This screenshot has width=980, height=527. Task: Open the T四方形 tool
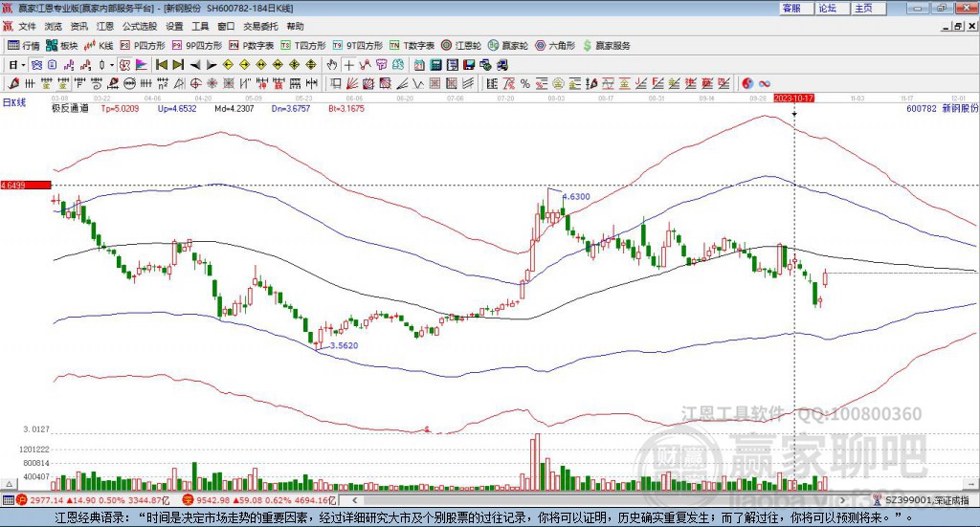(x=303, y=46)
